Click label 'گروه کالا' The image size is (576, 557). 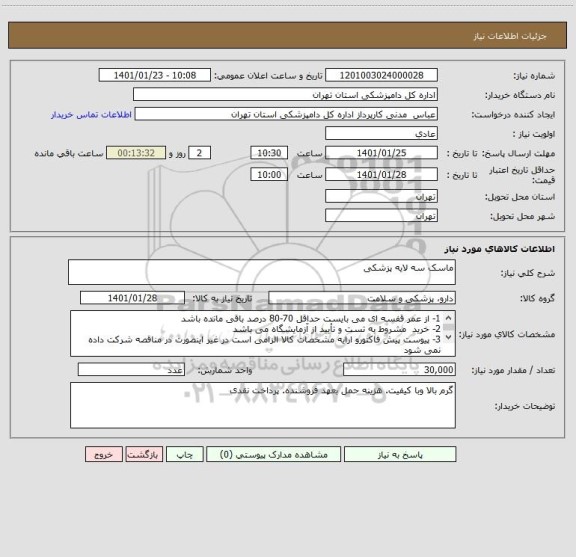(537, 298)
